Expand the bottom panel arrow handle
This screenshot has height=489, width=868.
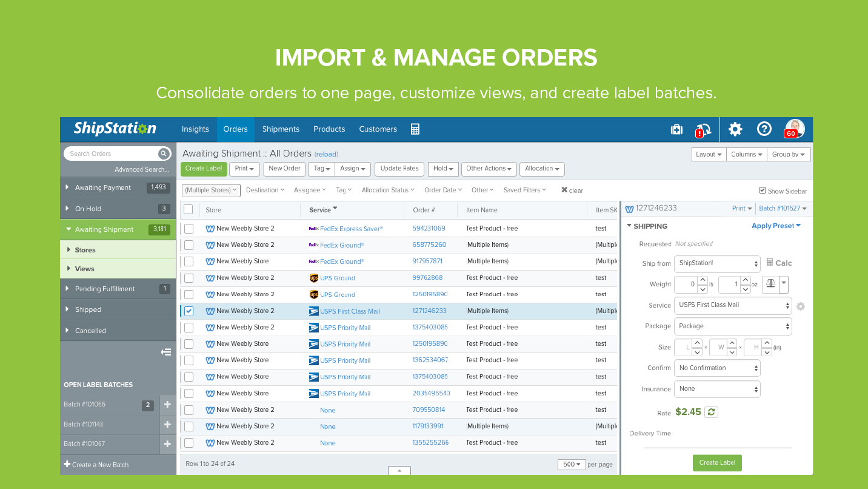click(x=399, y=471)
